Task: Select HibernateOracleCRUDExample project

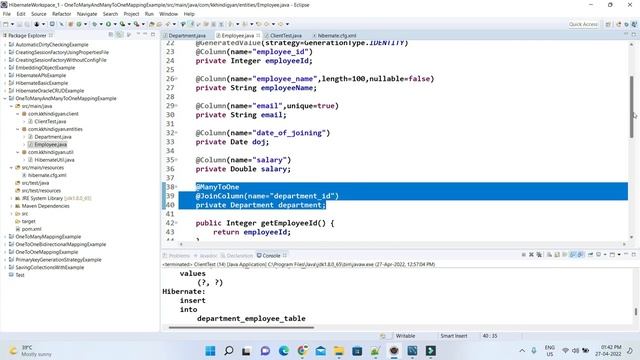Action: pos(49,91)
